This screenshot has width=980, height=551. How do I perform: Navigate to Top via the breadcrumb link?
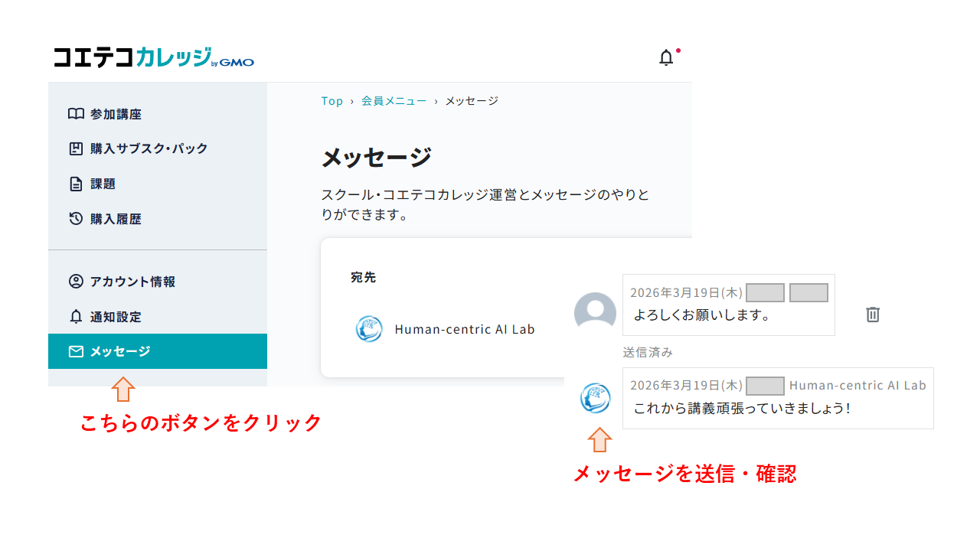coord(332,100)
